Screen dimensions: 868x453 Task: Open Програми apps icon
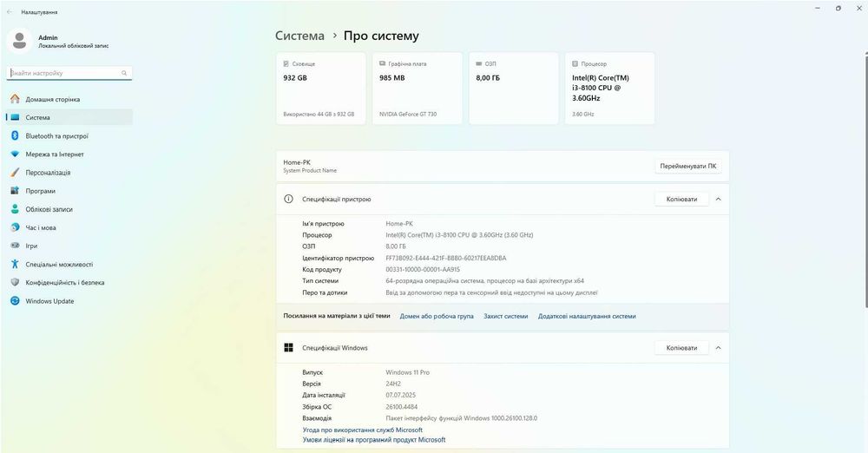[x=15, y=191]
